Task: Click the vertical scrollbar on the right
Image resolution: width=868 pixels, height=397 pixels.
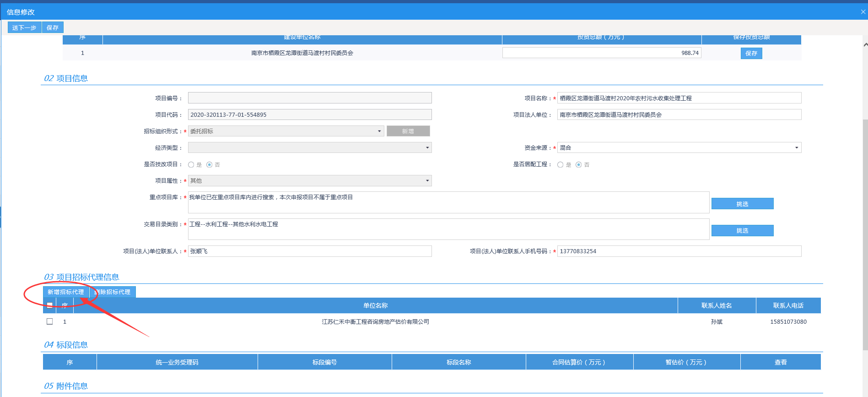Action: 864,229
